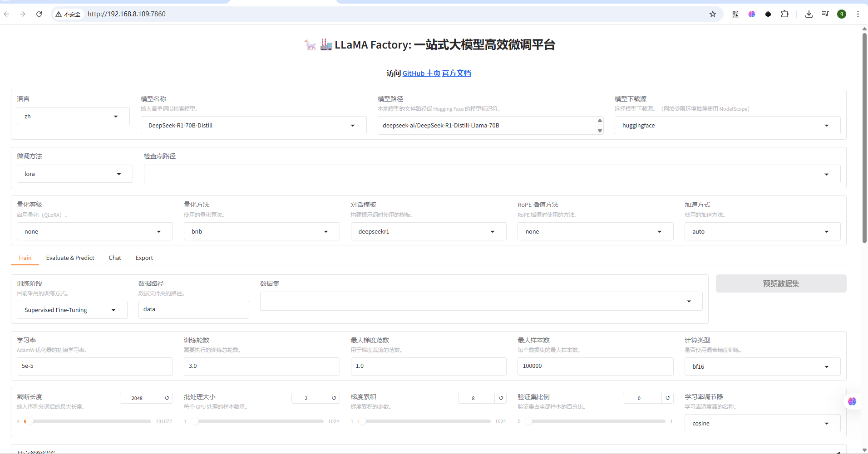This screenshot has height=454, width=868.
Task: Click the data path field containing data
Action: pos(194,309)
